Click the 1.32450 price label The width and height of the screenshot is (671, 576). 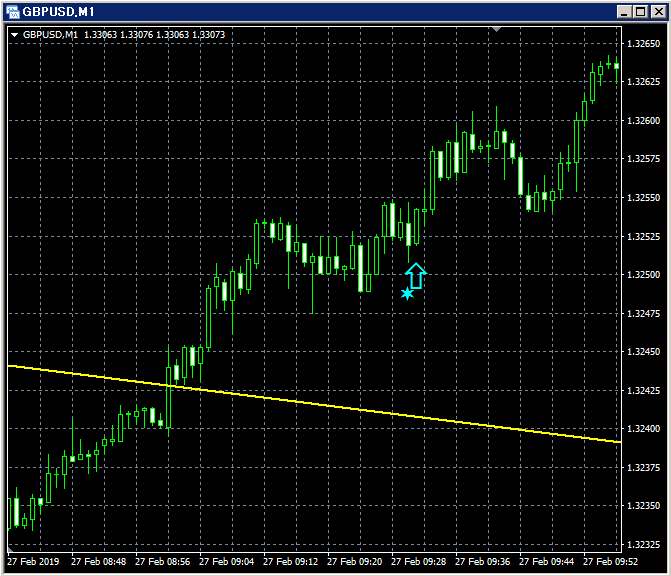643,351
